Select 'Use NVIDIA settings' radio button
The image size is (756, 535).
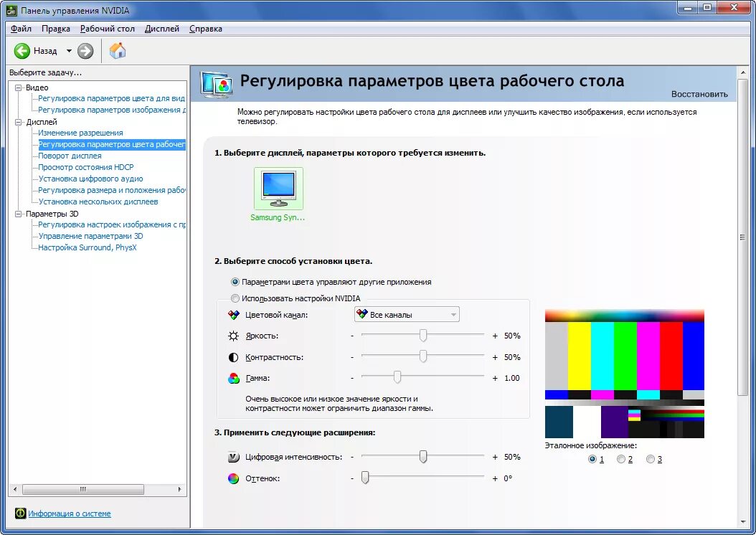235,298
